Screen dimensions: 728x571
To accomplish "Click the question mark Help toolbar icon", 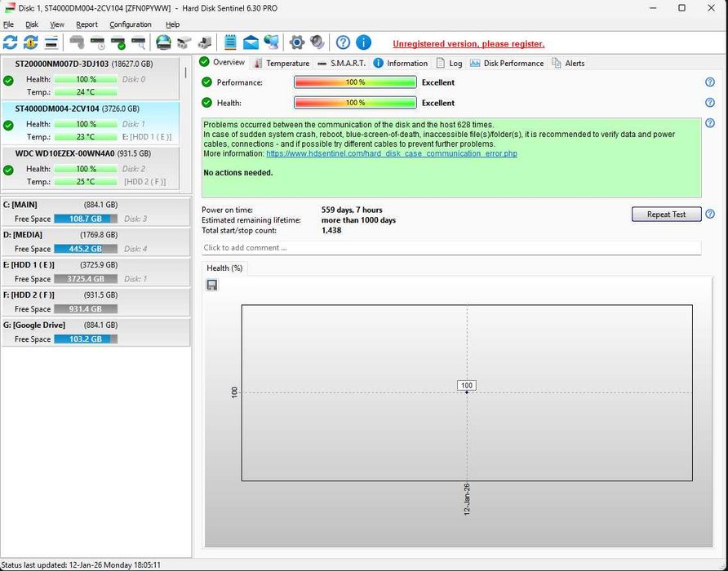I will coord(343,42).
